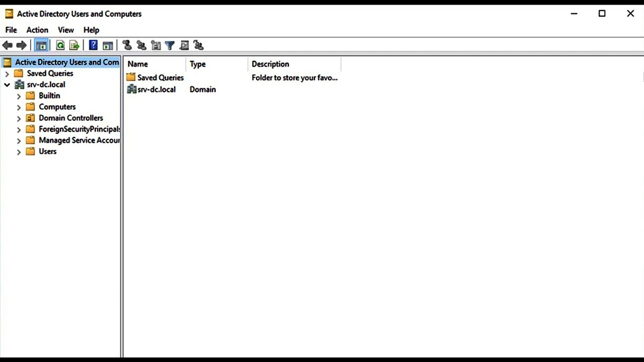The width and height of the screenshot is (644, 362).
Task: Click the create new organizational unit icon
Action: [156, 46]
